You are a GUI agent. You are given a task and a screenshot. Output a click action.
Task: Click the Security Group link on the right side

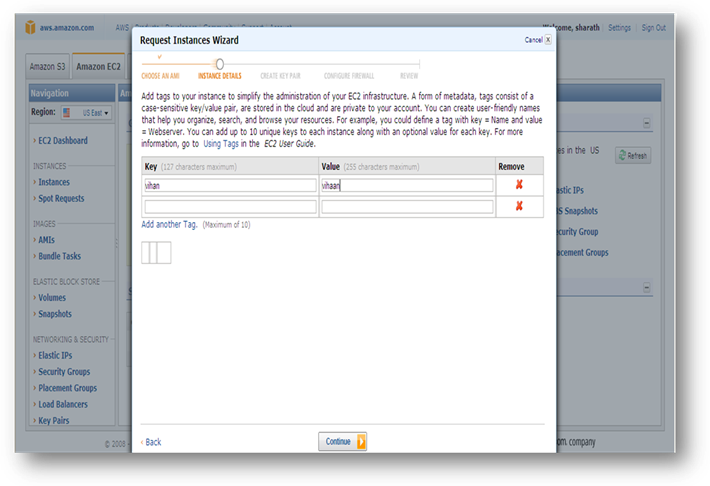tap(578, 232)
